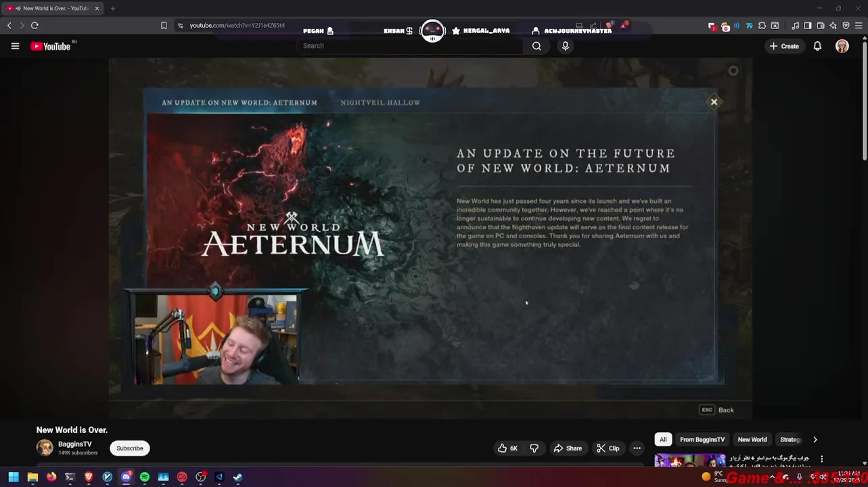This screenshot has width=868, height=487.
Task: Create a Clip of this video
Action: tap(608, 448)
